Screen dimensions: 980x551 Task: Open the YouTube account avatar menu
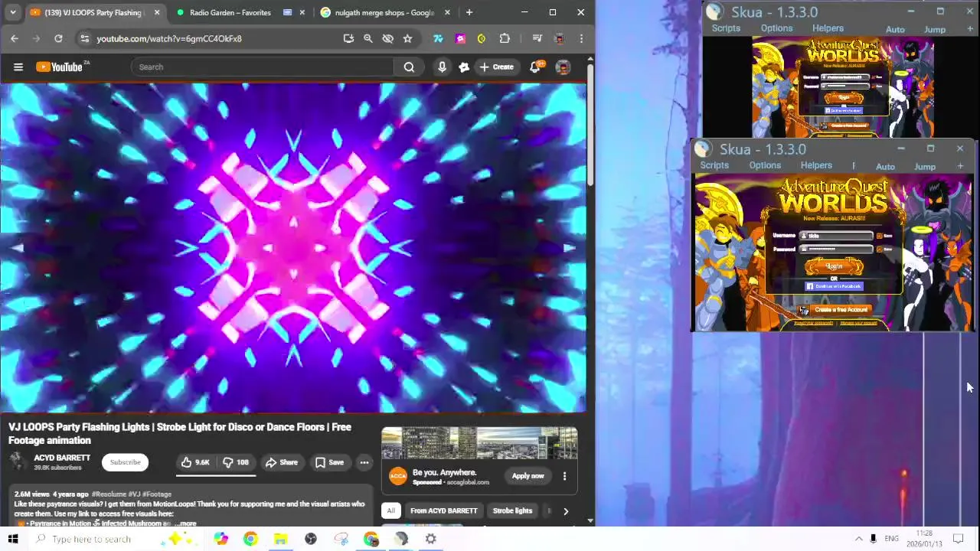[x=563, y=67]
